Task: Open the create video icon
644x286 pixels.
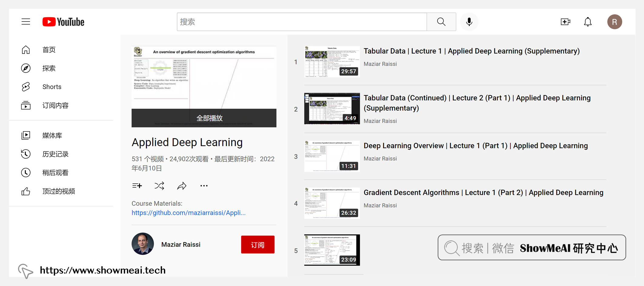Action: tap(565, 22)
